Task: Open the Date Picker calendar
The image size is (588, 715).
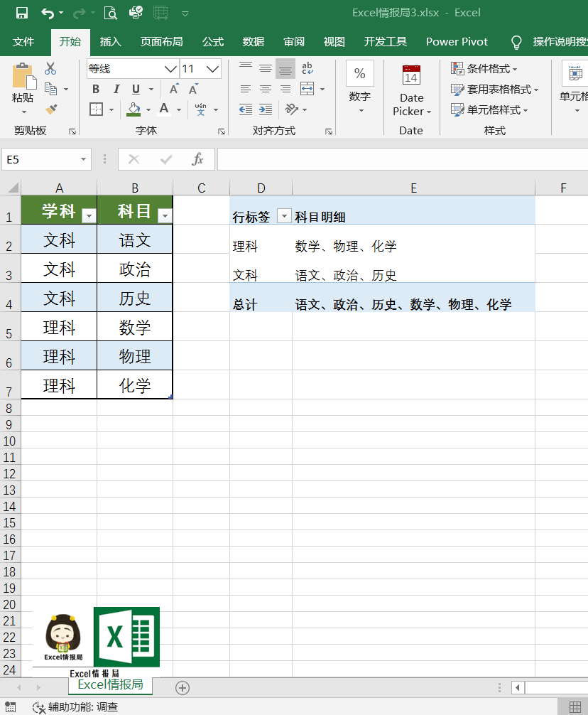Action: point(411,90)
